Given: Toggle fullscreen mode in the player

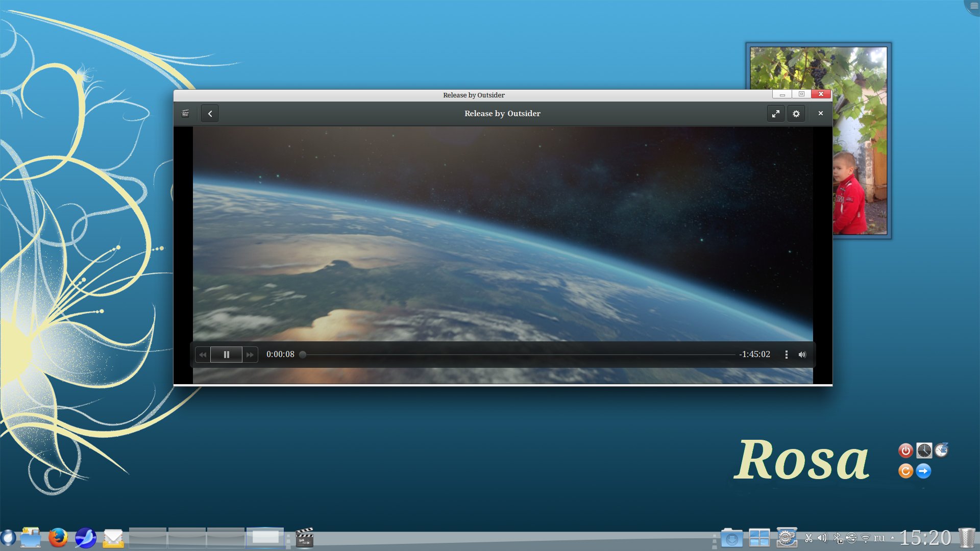Looking at the screenshot, I should click(x=775, y=114).
